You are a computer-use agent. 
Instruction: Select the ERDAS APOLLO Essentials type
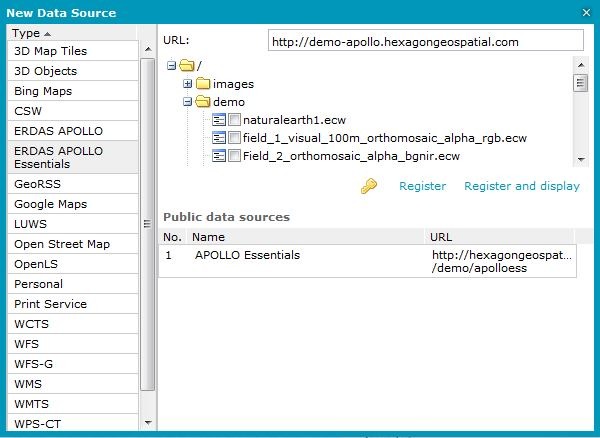pyautogui.click(x=73, y=157)
